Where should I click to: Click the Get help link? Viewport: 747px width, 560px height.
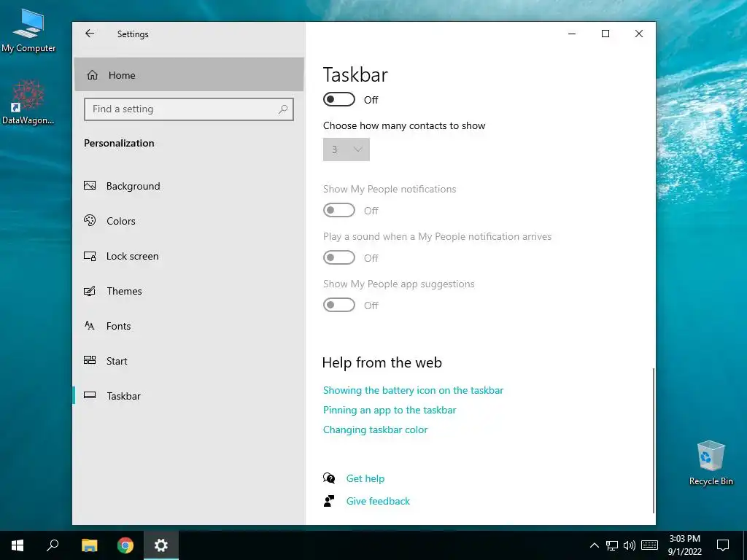(x=365, y=478)
